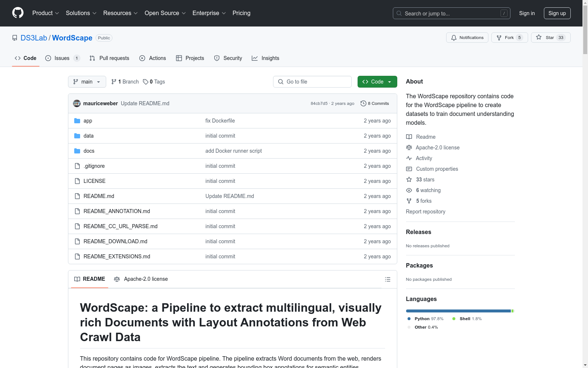Click the bell icon in Notifications
588x368 pixels.
[x=454, y=38]
